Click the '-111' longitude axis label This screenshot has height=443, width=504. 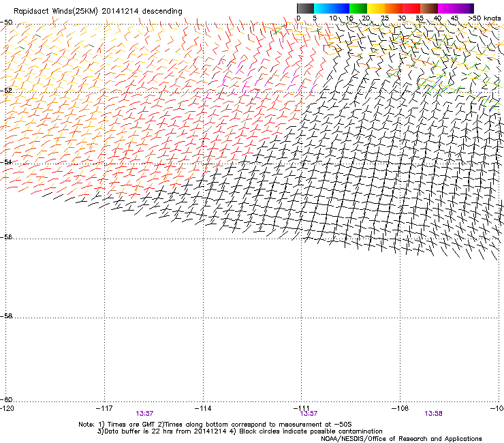point(302,408)
